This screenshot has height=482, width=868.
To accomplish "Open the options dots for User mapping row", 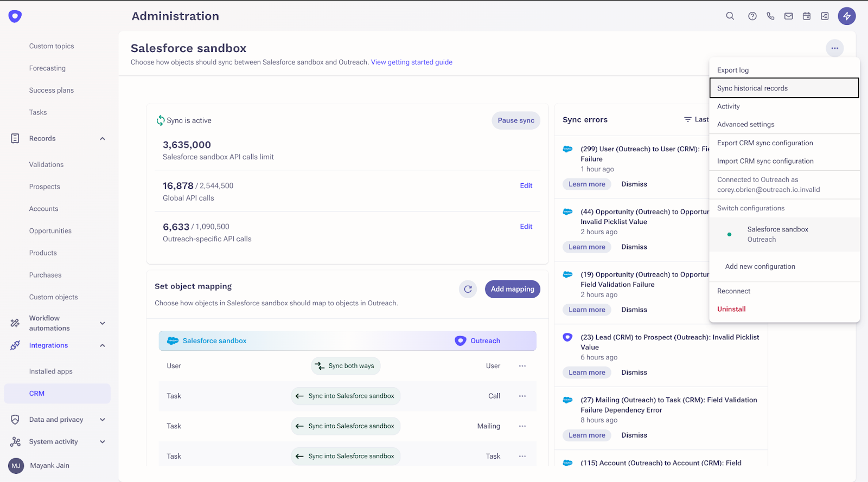I will (522, 366).
